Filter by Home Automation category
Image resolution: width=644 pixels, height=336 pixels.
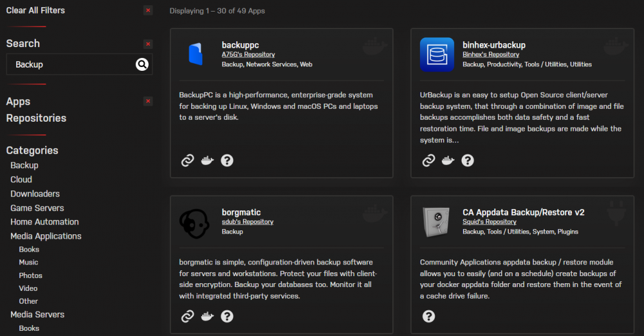44,222
